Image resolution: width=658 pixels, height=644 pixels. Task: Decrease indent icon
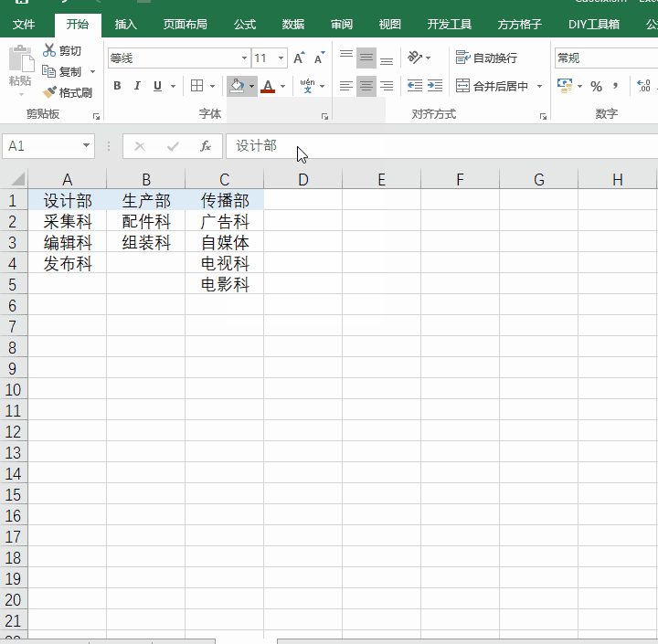click(x=415, y=86)
